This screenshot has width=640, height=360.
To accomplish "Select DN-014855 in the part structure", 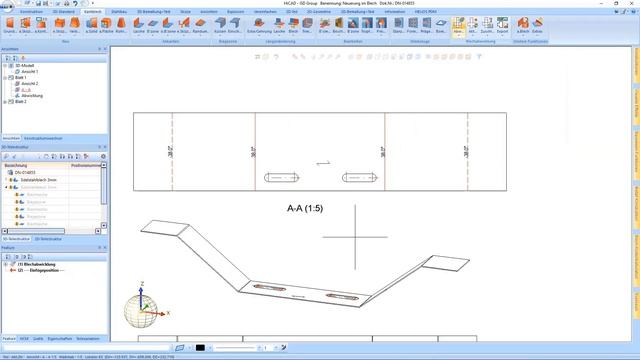I will [x=25, y=173].
